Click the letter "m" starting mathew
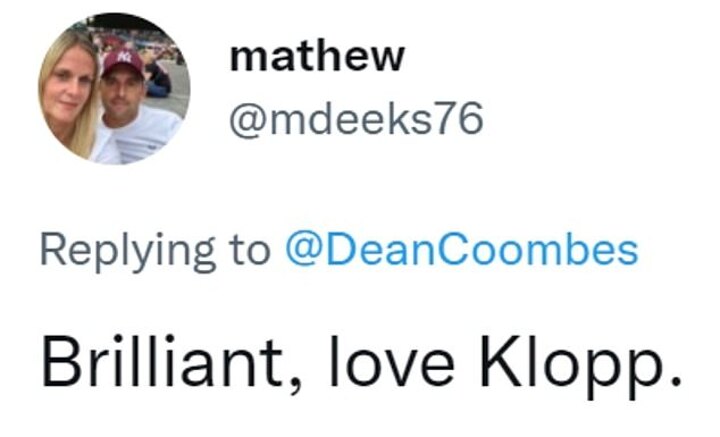The image size is (720, 437). [246, 57]
